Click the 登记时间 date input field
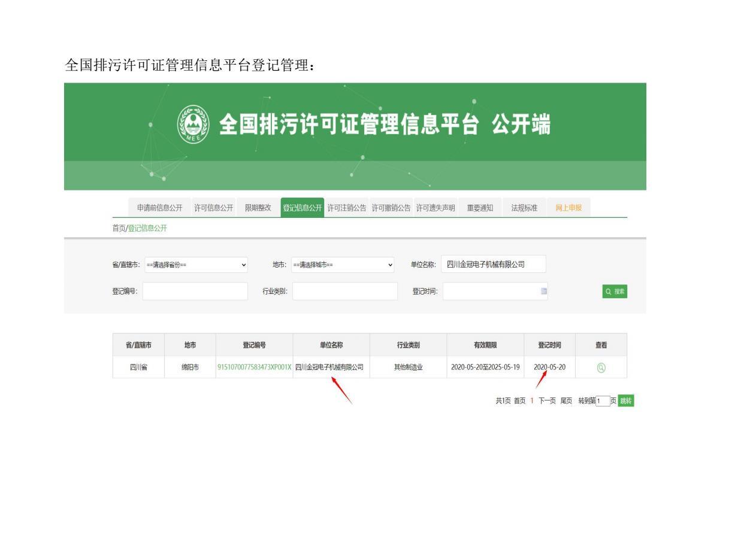Viewport: 756px width, 534px height. point(495,291)
